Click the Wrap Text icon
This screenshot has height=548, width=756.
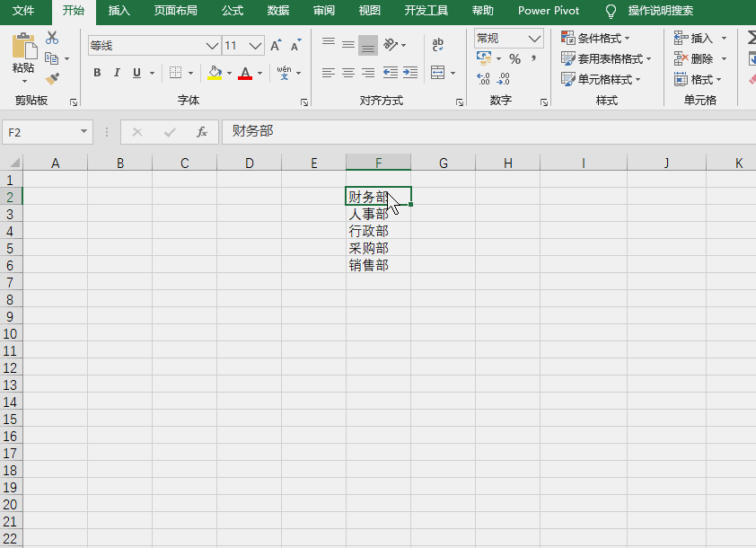438,45
